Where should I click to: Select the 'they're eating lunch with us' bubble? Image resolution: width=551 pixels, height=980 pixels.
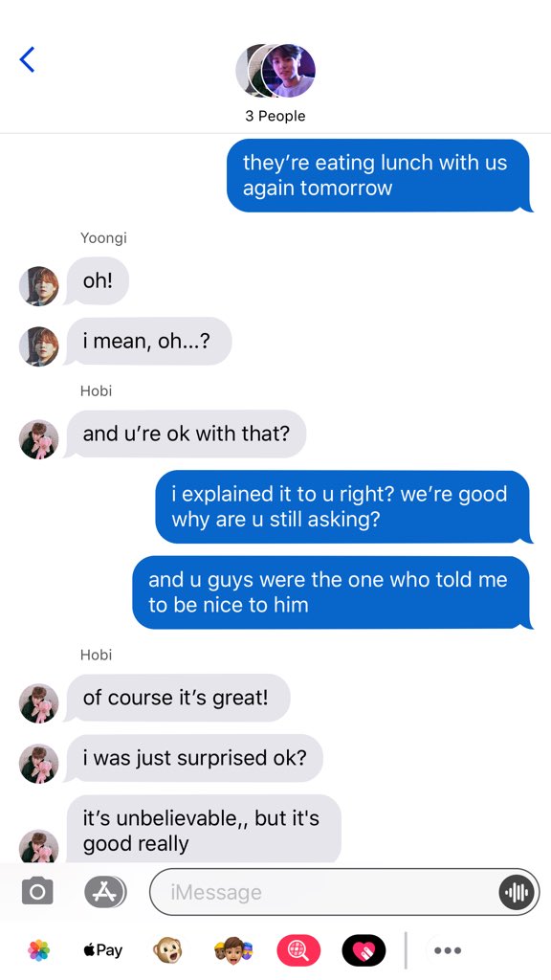click(379, 176)
